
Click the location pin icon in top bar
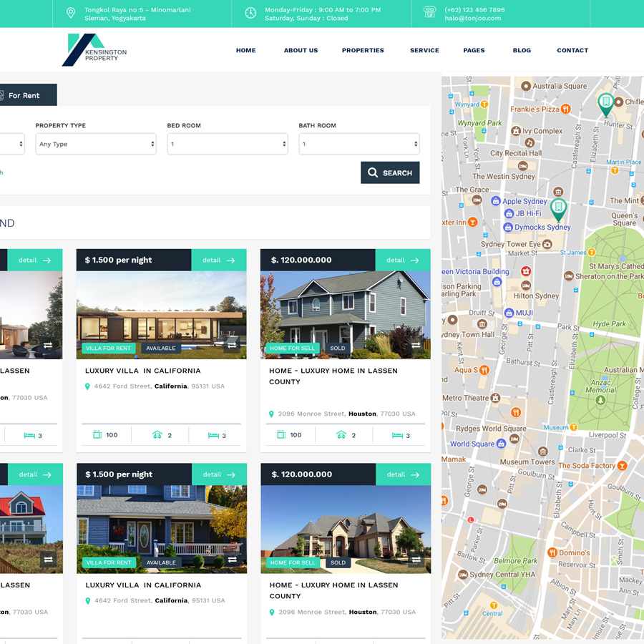(x=71, y=13)
